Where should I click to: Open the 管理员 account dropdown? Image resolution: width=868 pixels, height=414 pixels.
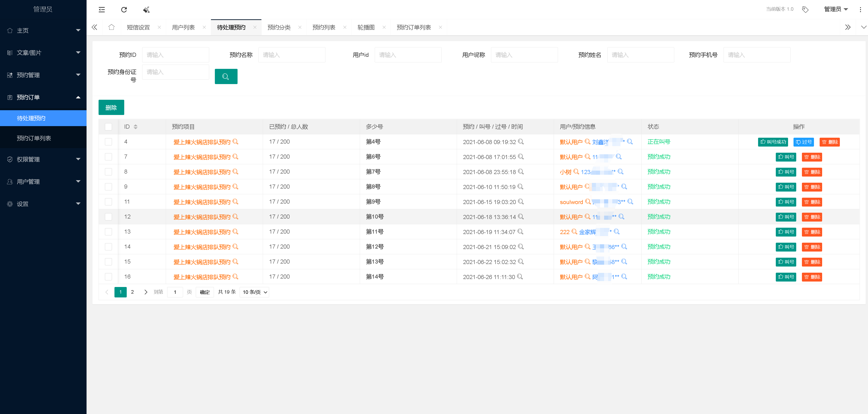click(x=836, y=10)
